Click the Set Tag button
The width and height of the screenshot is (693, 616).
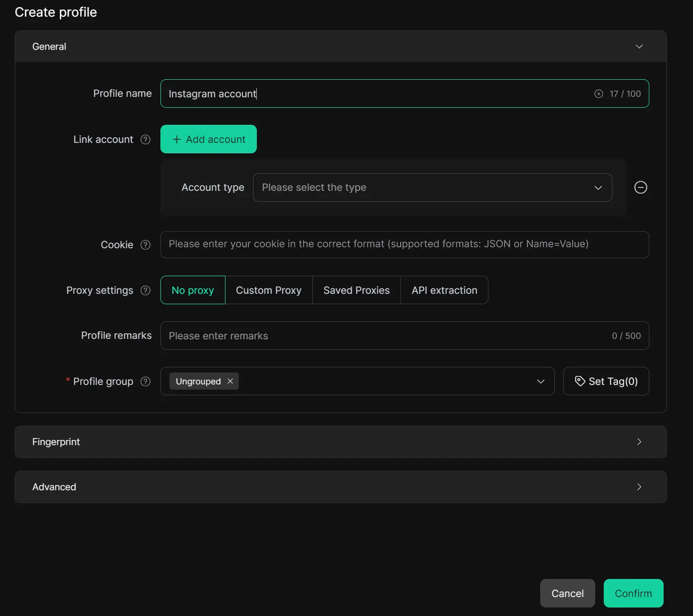click(606, 381)
